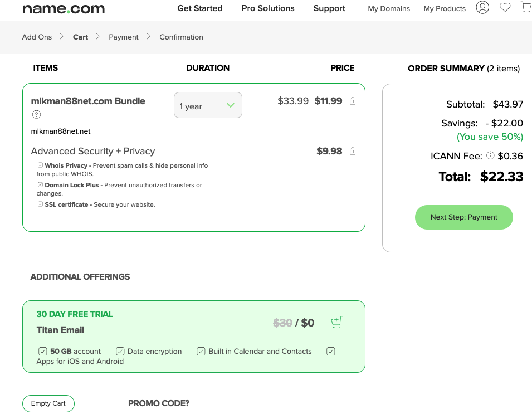
Task: Click the name.com logo
Action: tap(64, 8)
